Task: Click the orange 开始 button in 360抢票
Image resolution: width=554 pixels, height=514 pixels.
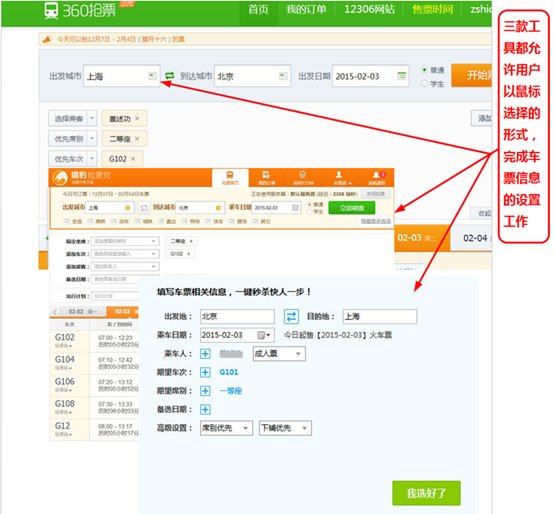Action: pyautogui.click(x=471, y=75)
